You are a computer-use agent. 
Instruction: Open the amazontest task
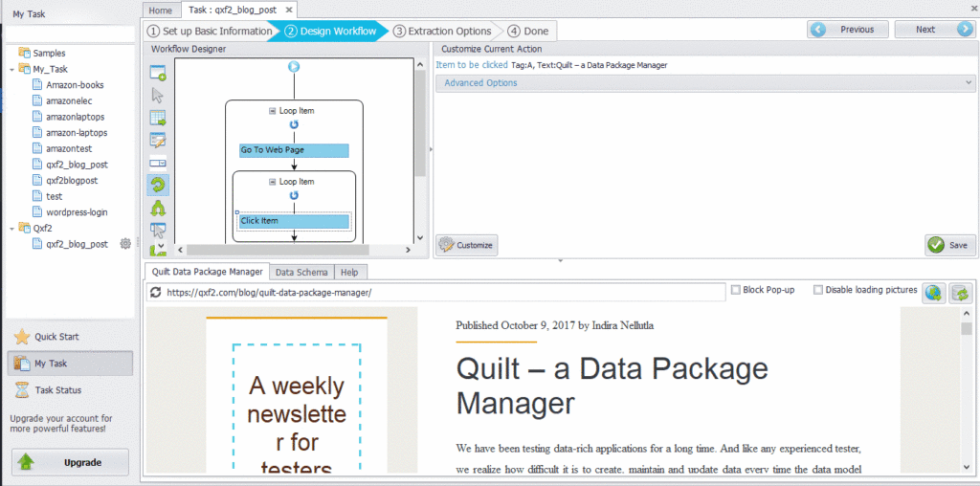click(69, 148)
